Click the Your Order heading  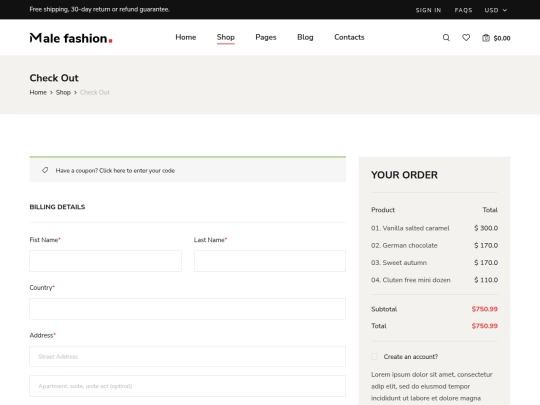coord(404,175)
